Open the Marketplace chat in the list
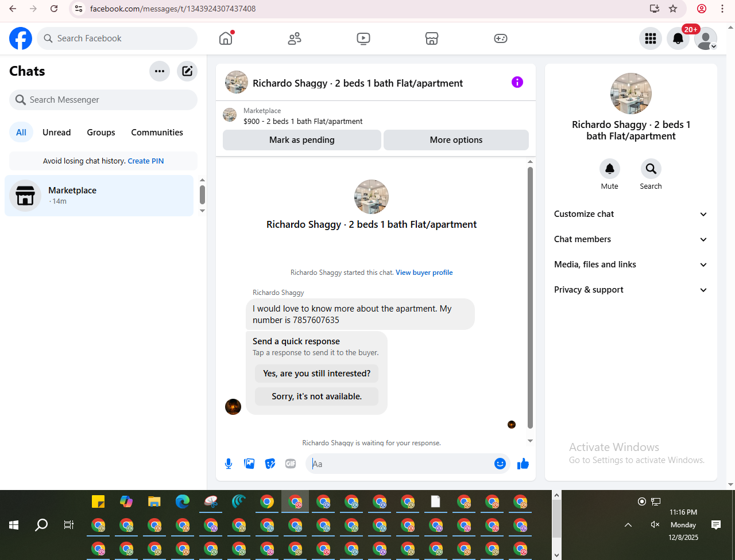Image resolution: width=735 pixels, height=560 pixels. tap(99, 196)
